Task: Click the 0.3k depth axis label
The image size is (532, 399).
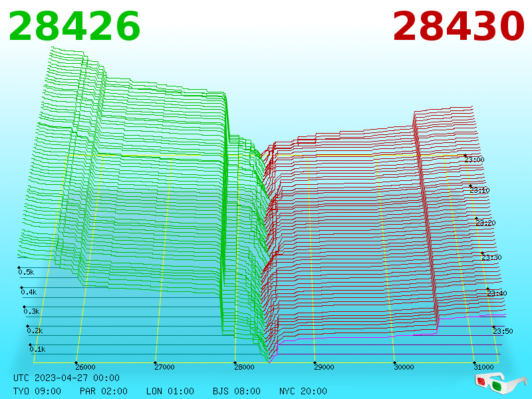Action: click(31, 311)
